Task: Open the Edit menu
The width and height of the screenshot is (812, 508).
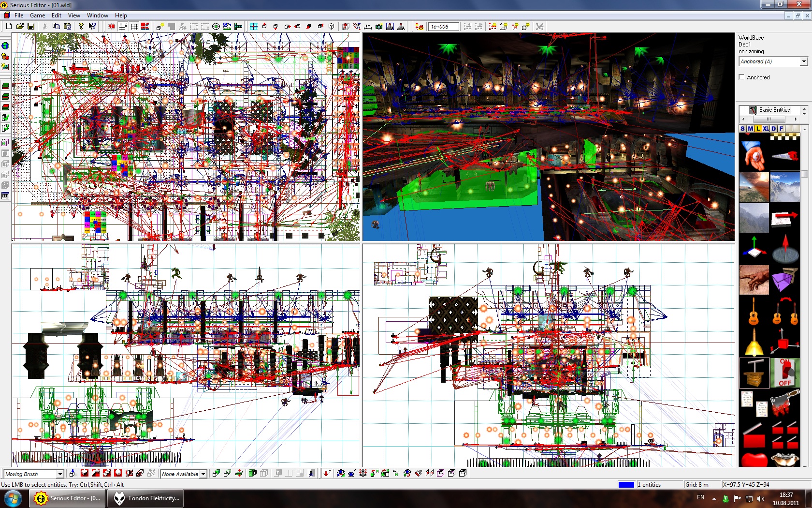Action: pyautogui.click(x=57, y=15)
